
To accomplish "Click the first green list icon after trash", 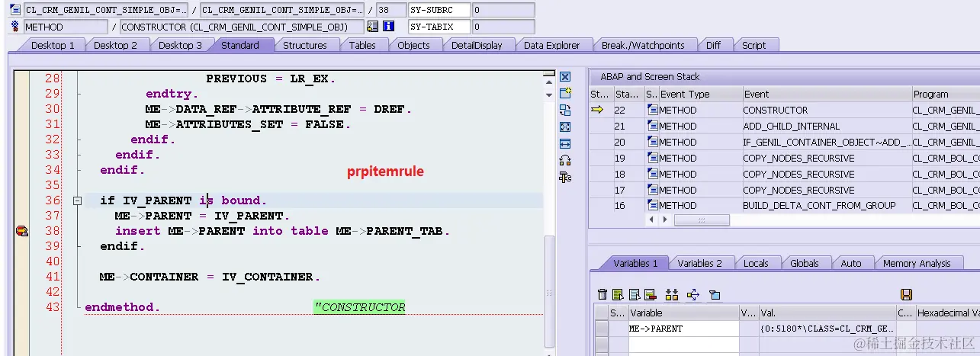I will (x=618, y=294).
